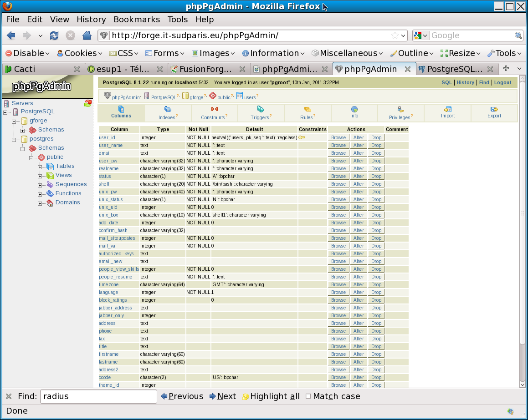
Task: Expand the Tables tree node
Action: (40, 167)
